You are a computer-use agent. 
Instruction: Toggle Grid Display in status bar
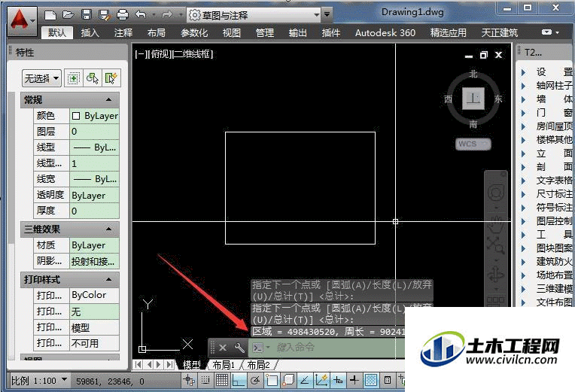click(222, 380)
